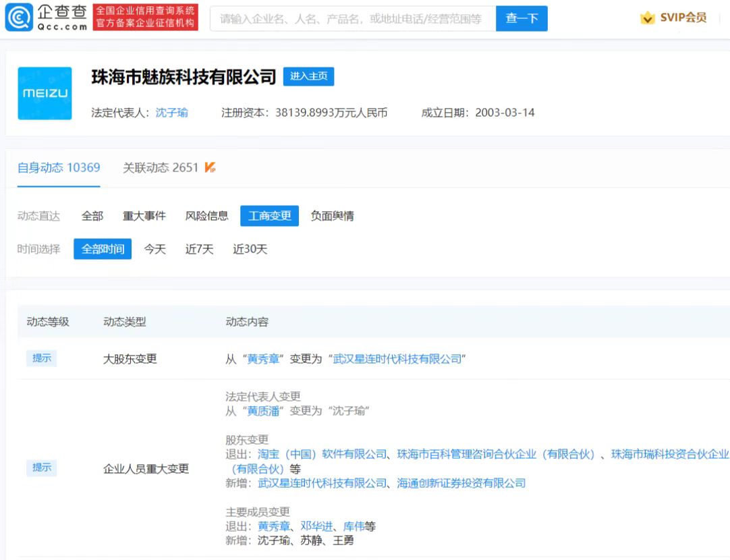Click the VIP badge next to 关联动态
The image size is (730, 560).
(210, 167)
